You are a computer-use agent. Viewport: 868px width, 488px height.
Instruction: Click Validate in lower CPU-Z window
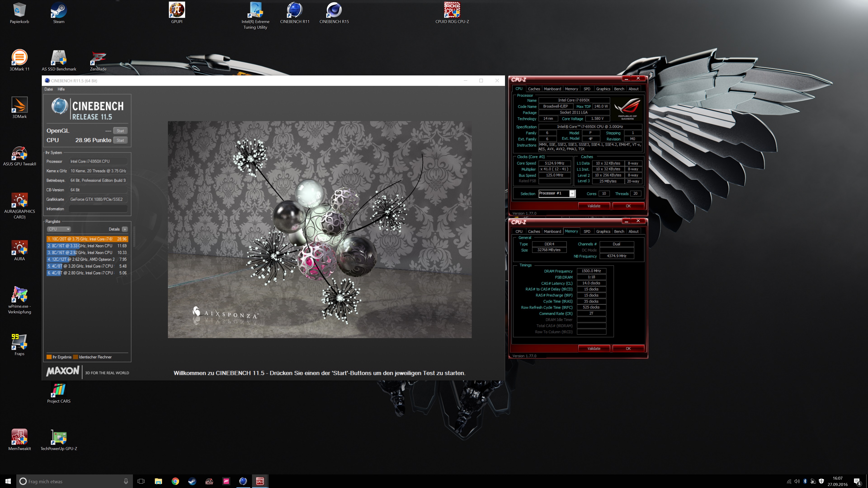[594, 348]
